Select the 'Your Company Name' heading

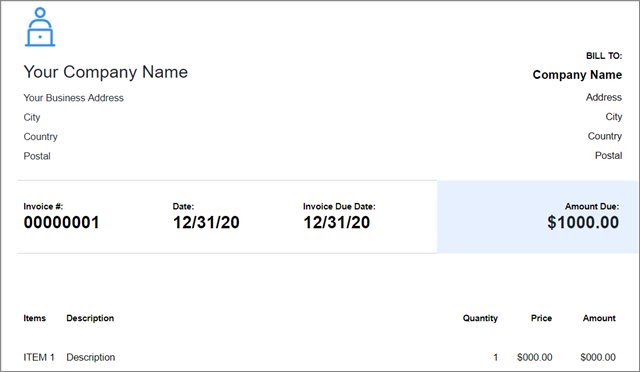click(106, 72)
